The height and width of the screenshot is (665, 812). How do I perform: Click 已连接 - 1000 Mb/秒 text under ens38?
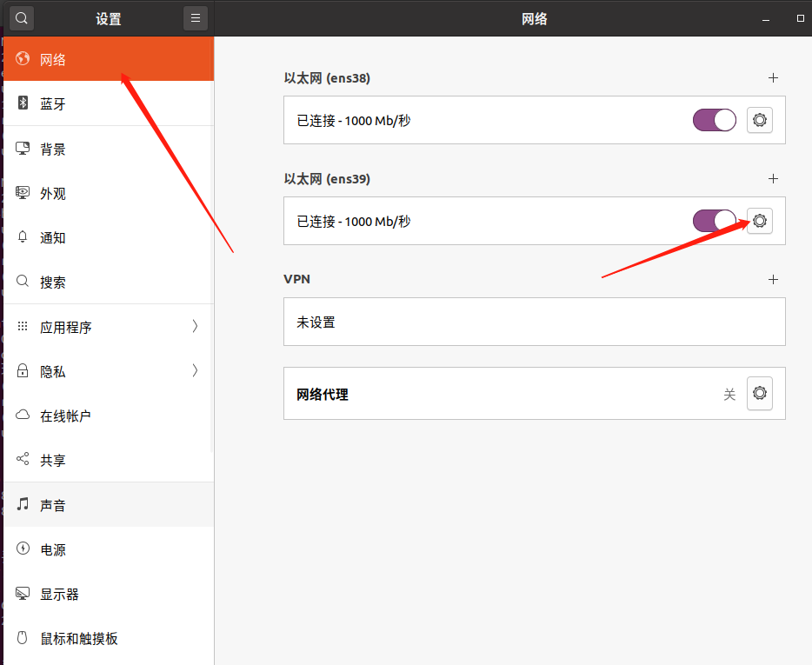354,121
